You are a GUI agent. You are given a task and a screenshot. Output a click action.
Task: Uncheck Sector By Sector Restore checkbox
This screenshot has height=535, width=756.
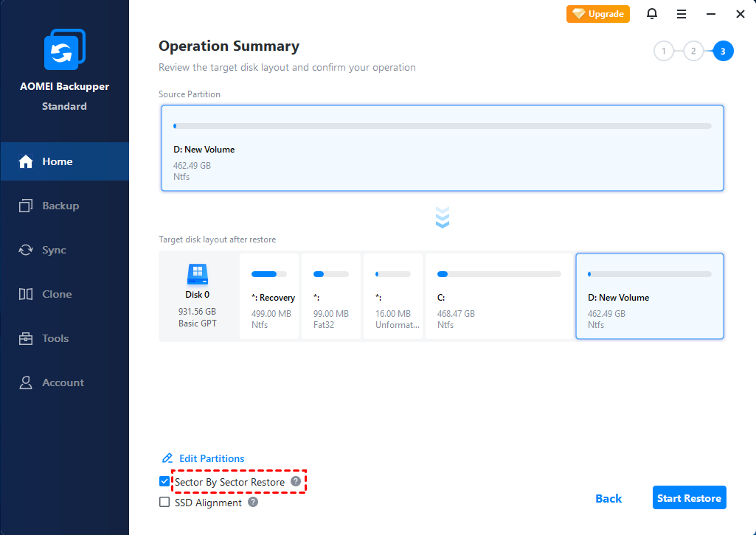[x=164, y=481]
